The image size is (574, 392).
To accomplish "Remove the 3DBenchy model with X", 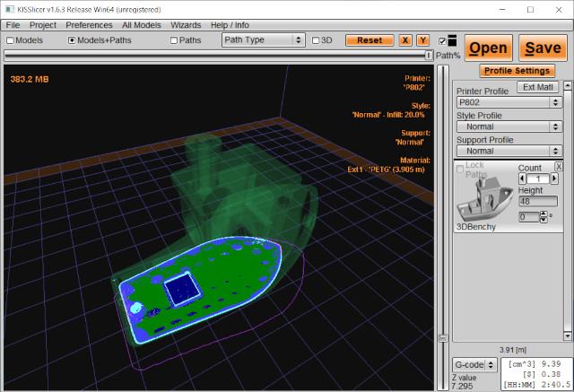I will point(559,168).
